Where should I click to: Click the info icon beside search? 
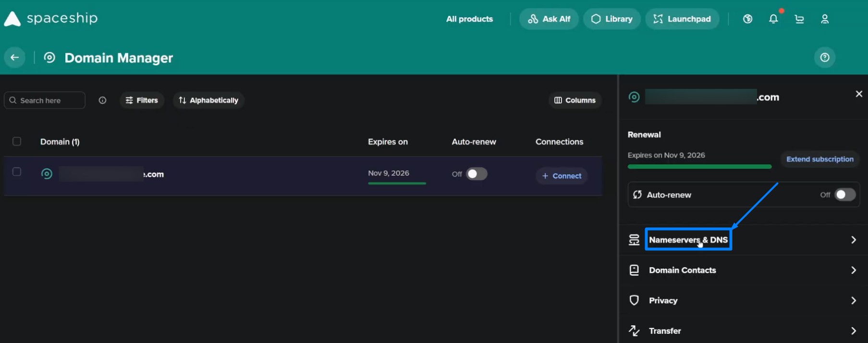tap(102, 100)
